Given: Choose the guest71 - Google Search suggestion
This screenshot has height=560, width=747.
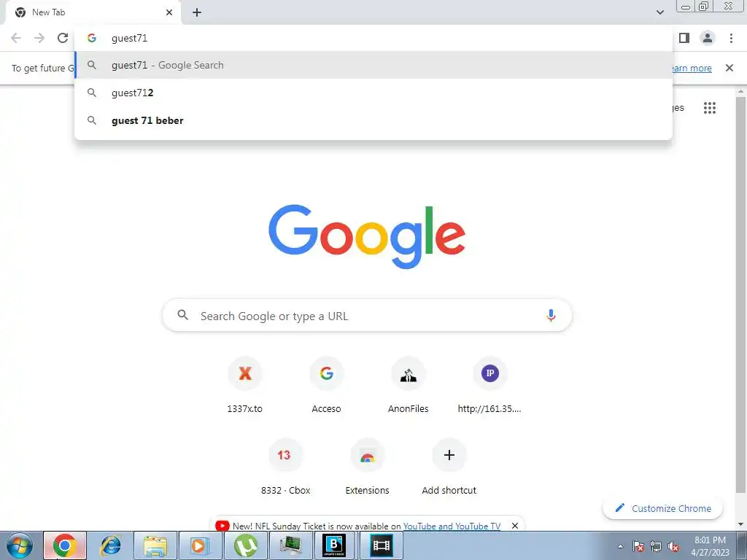Looking at the screenshot, I should (373, 65).
